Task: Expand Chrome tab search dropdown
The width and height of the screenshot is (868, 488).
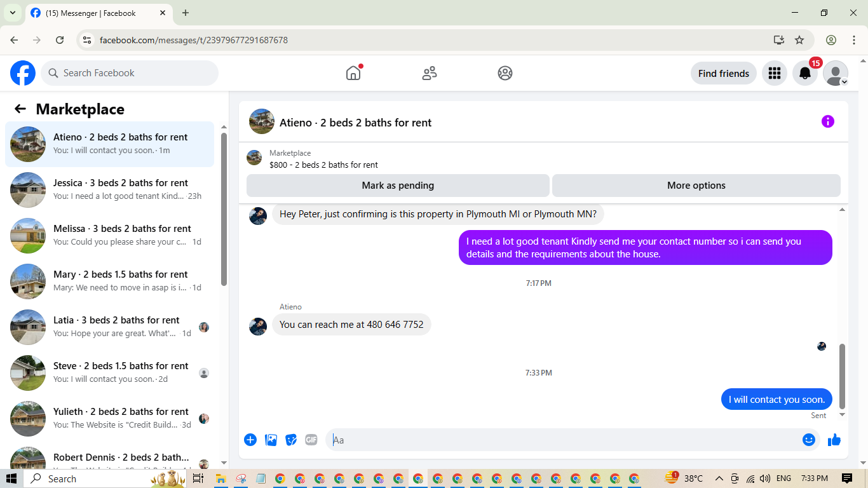Action: click(x=12, y=13)
